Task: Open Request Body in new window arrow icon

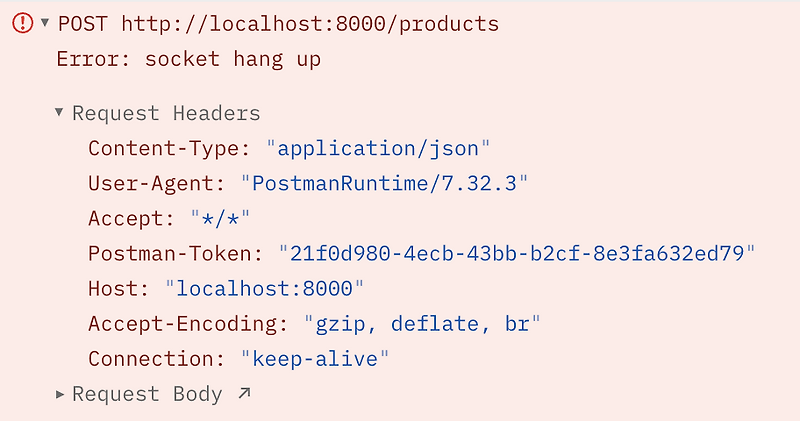Action: [x=244, y=392]
